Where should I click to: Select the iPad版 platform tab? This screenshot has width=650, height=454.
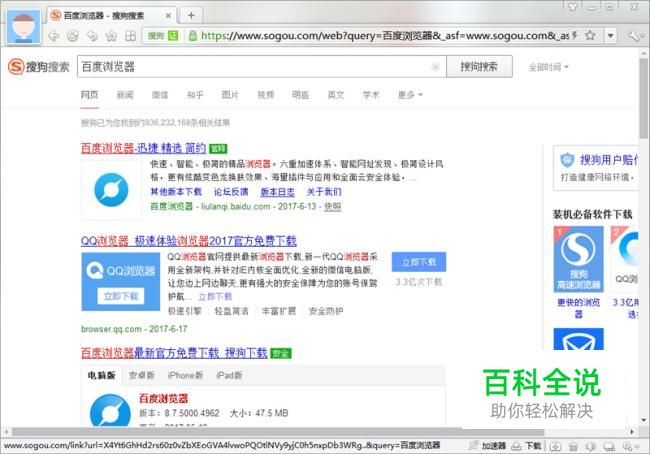point(229,376)
